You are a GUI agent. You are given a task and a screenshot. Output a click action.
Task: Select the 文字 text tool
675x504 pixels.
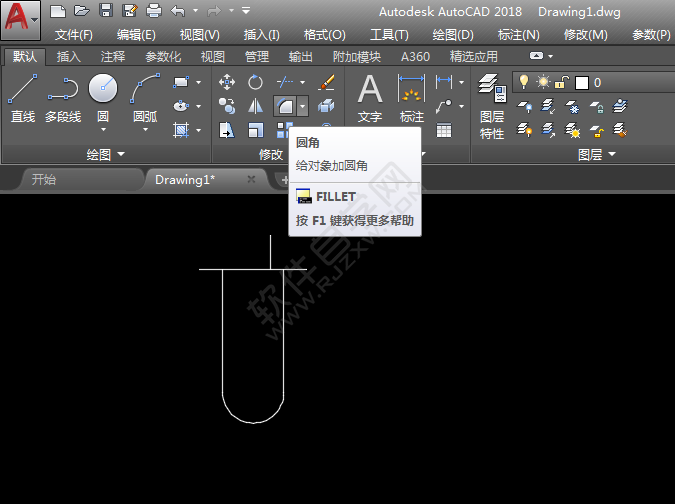tap(370, 98)
